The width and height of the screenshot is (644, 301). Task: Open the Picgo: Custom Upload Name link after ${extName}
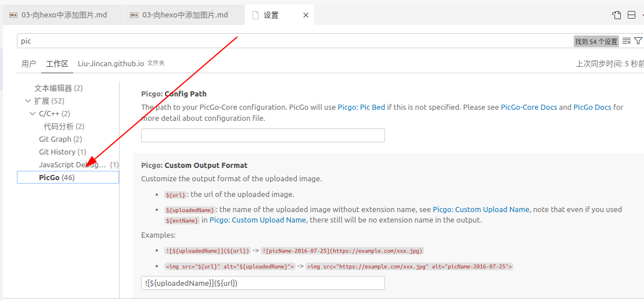[x=257, y=220]
